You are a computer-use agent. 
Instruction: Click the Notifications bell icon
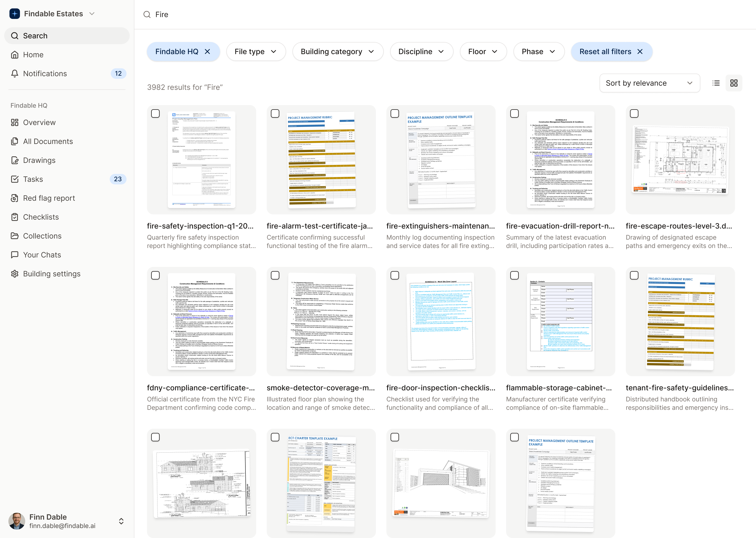click(14, 74)
